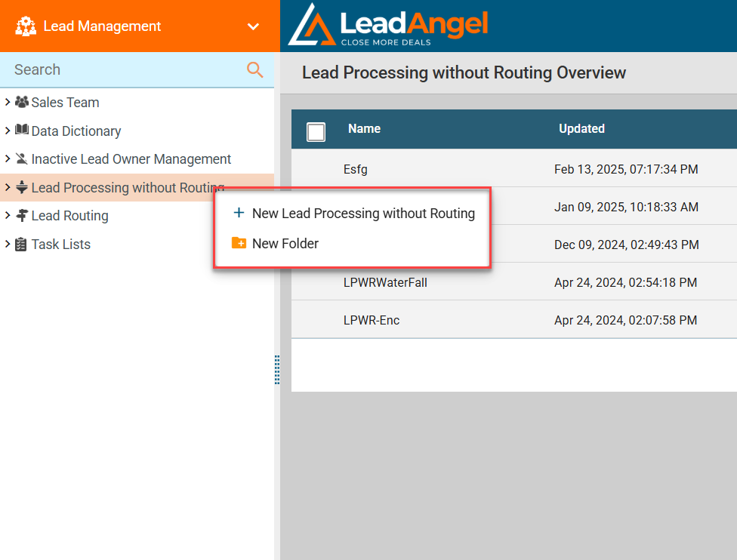Image resolution: width=737 pixels, height=560 pixels.
Task: Click the sidebar splitter grip handle
Action: click(277, 370)
